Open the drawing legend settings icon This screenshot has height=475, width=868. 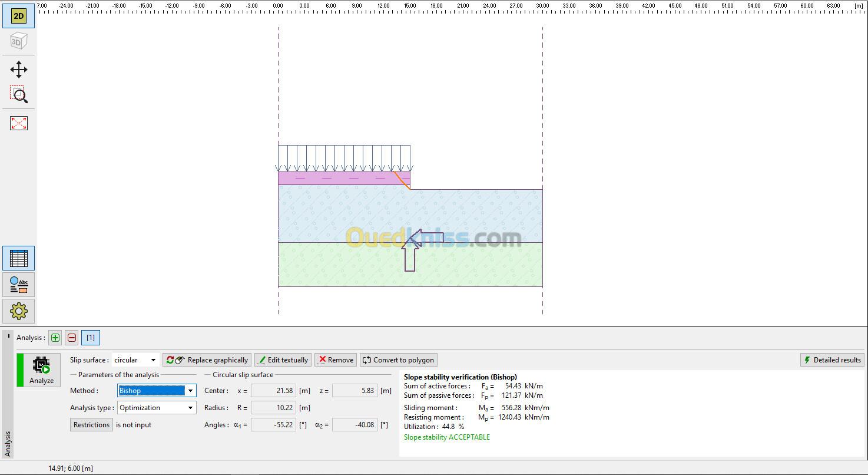coord(18,285)
